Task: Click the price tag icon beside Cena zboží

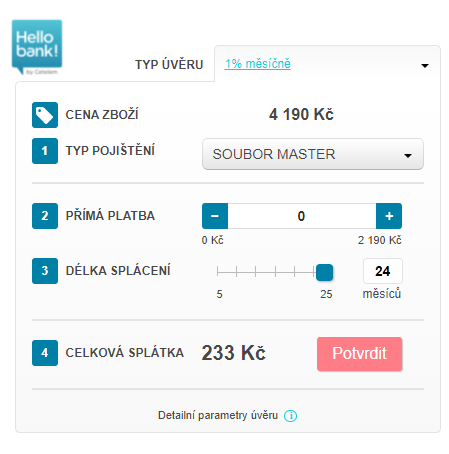Action: pos(45,115)
